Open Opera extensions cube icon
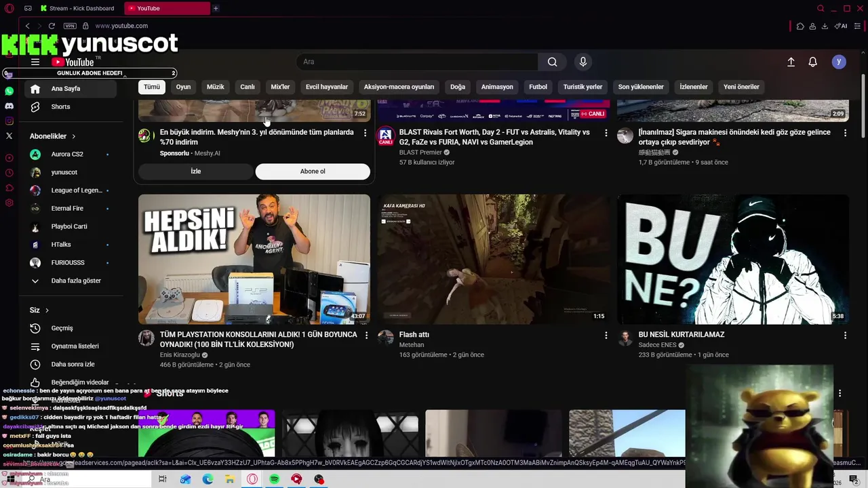This screenshot has width=868, height=488. click(x=800, y=26)
